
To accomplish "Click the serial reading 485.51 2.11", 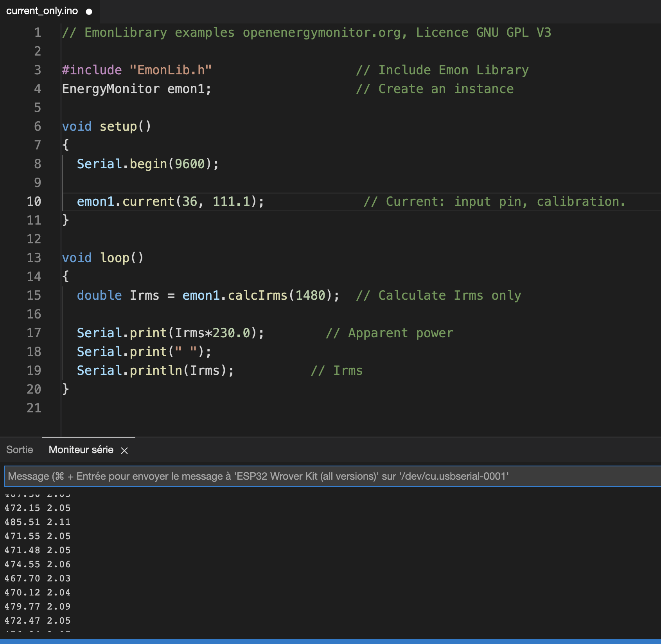I will [x=37, y=522].
